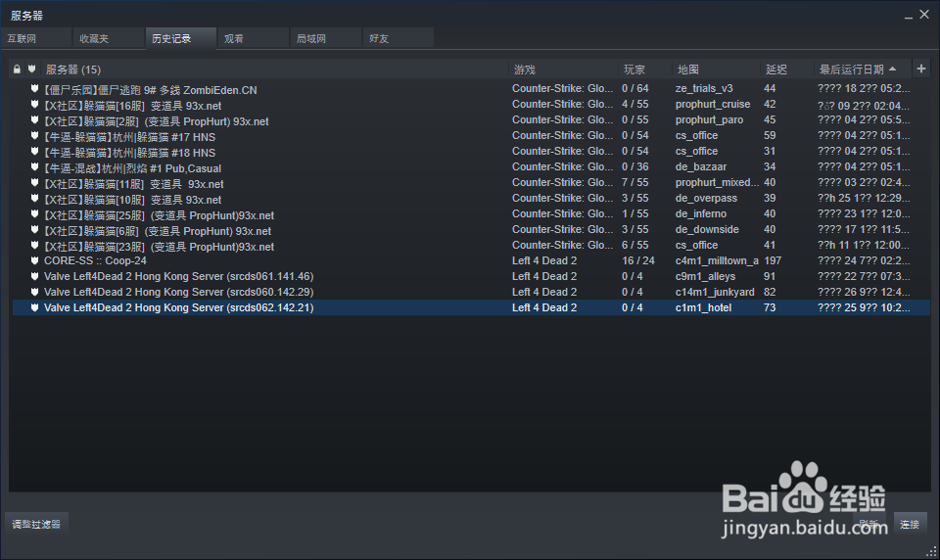Open the 收藏夹 tab

[109, 38]
